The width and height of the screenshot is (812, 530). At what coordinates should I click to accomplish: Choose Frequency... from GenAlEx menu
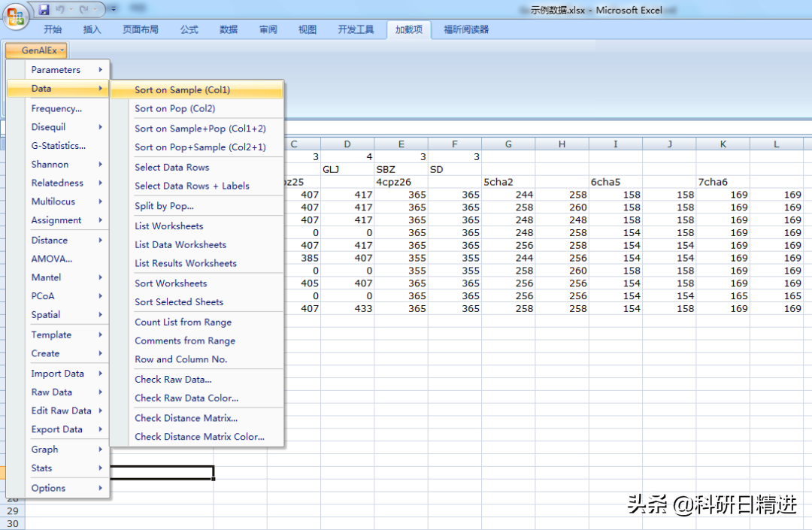58,108
